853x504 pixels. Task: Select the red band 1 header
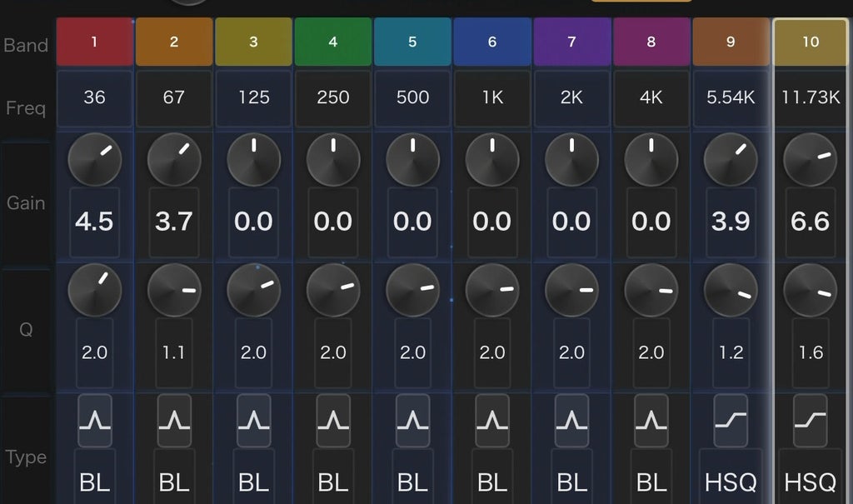[95, 42]
